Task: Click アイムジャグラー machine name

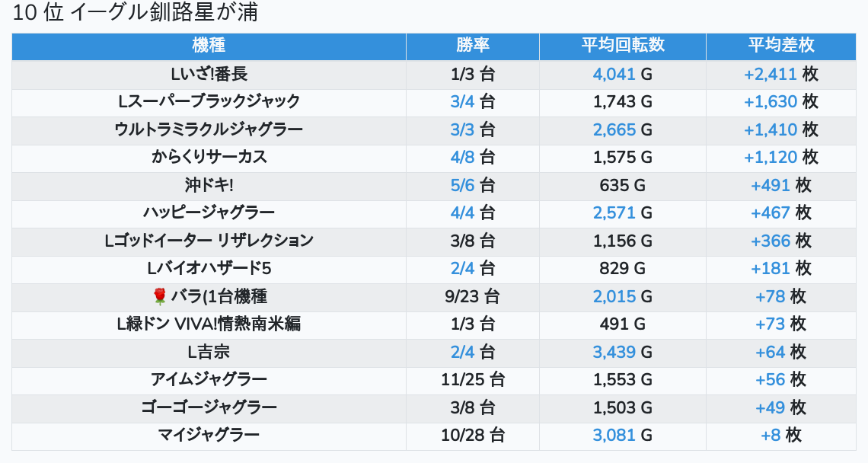Action: [x=209, y=380]
